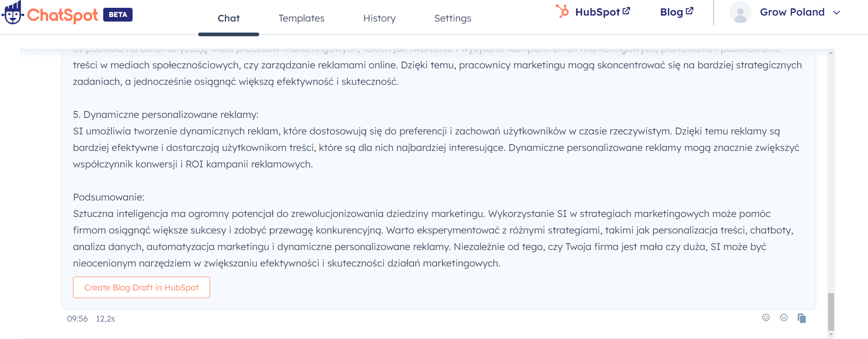Viewport: 868px width, 339px height.
Task: Click the Grow Poland profile avatar
Action: pos(740,12)
